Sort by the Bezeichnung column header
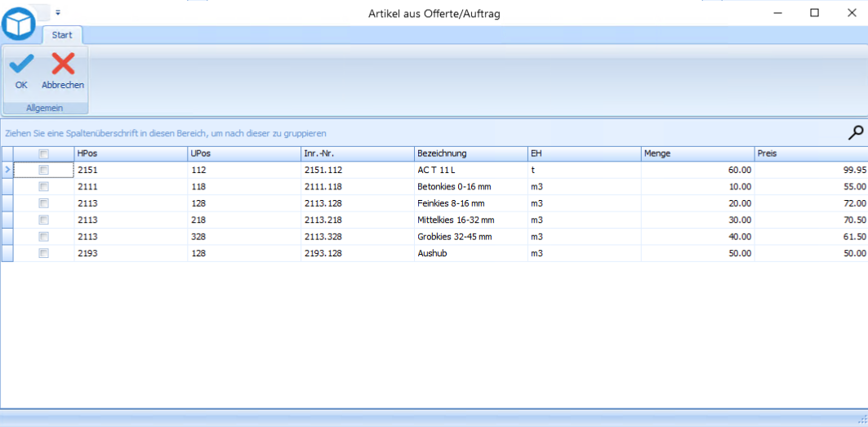 (x=471, y=154)
